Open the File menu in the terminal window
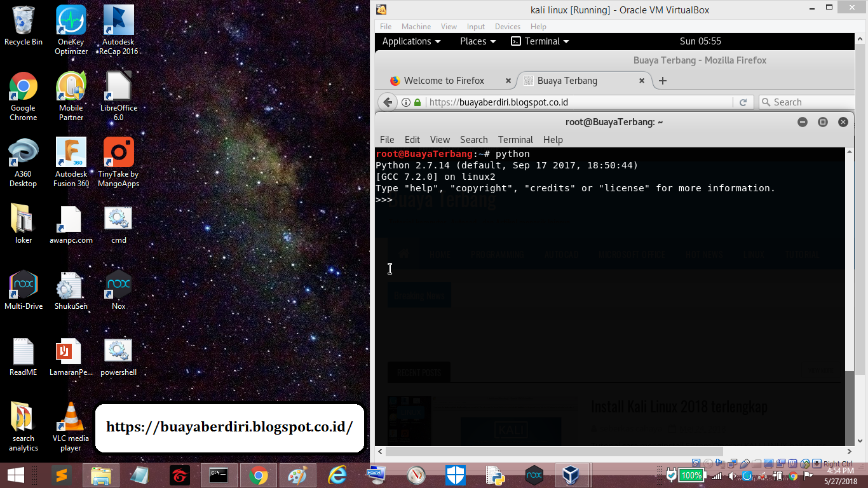868x488 pixels. point(386,139)
